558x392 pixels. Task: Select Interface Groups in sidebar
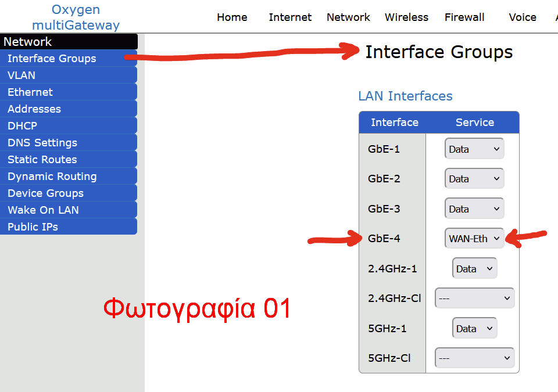[x=69, y=58]
